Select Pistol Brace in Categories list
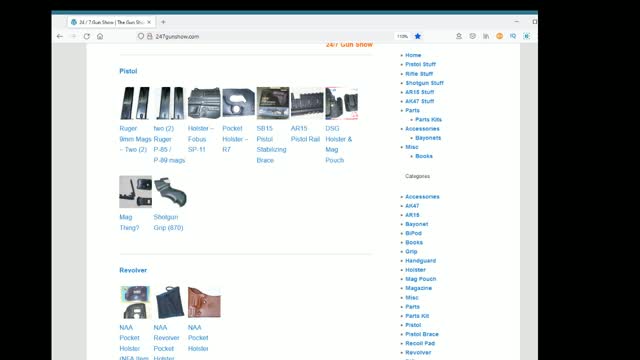Image resolution: width=640 pixels, height=360 pixels. (422, 334)
